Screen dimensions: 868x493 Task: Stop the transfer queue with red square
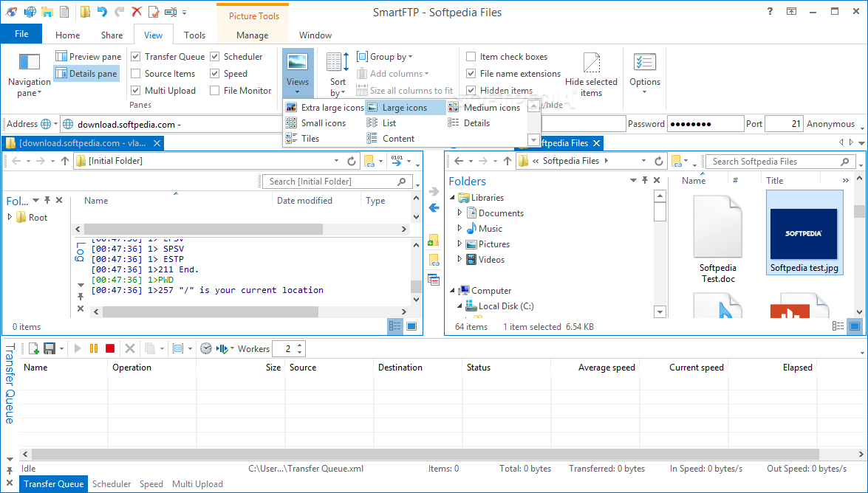[109, 348]
